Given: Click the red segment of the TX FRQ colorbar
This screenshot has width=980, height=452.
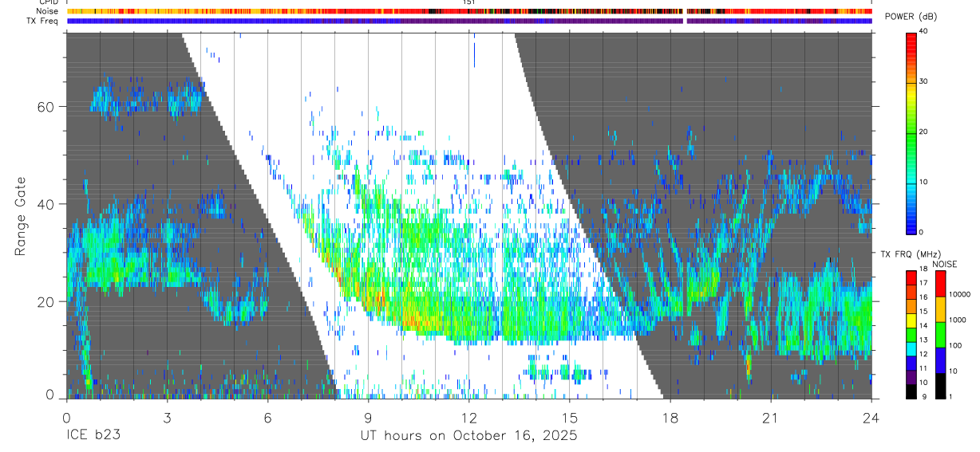Looking at the screenshot, I should point(911,277).
